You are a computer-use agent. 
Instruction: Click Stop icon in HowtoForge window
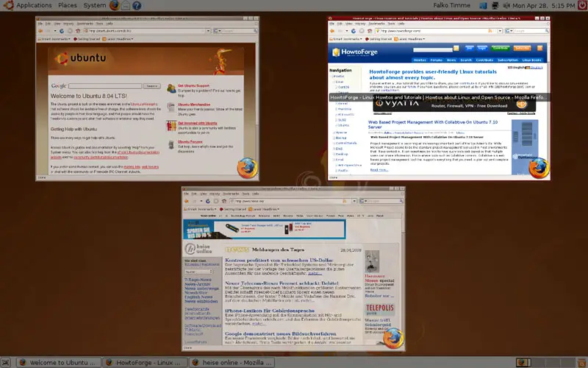click(362, 31)
